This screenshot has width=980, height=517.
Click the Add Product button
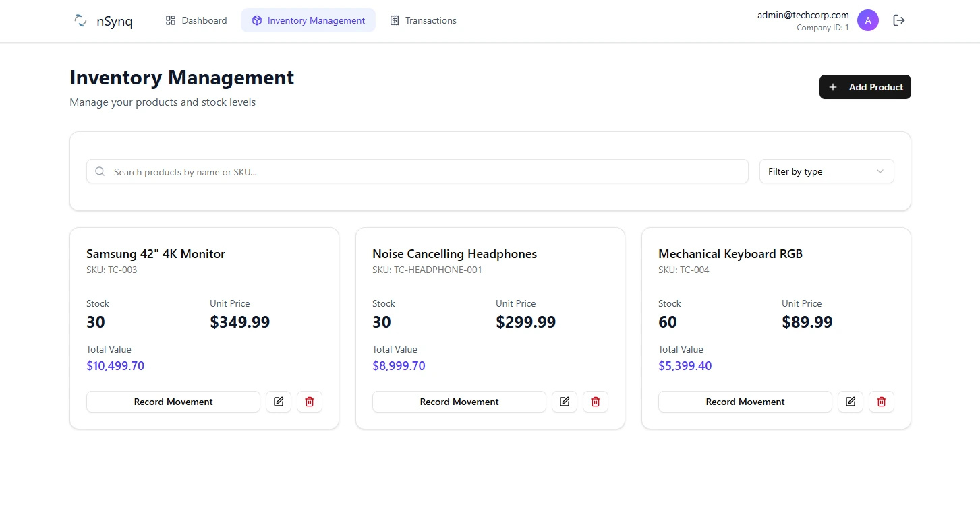(x=865, y=86)
